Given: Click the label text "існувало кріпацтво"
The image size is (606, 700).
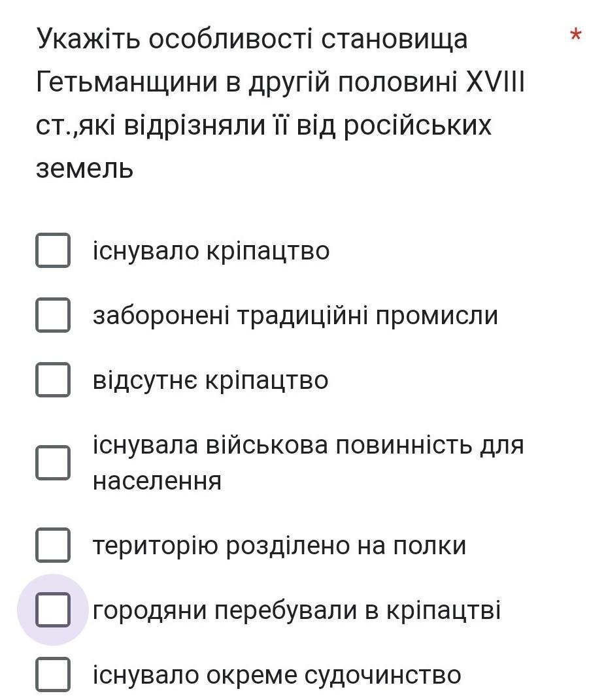Looking at the screenshot, I should 210,251.
